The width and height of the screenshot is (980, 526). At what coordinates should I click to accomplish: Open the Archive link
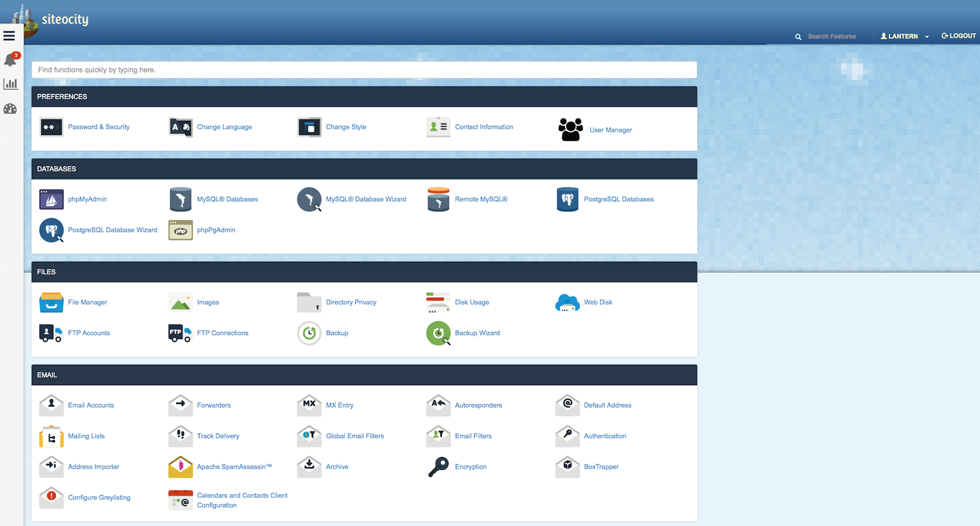[337, 467]
